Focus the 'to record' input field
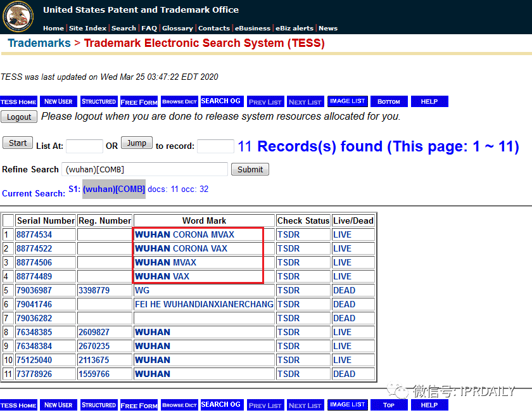This screenshot has height=415, width=532. (x=215, y=146)
